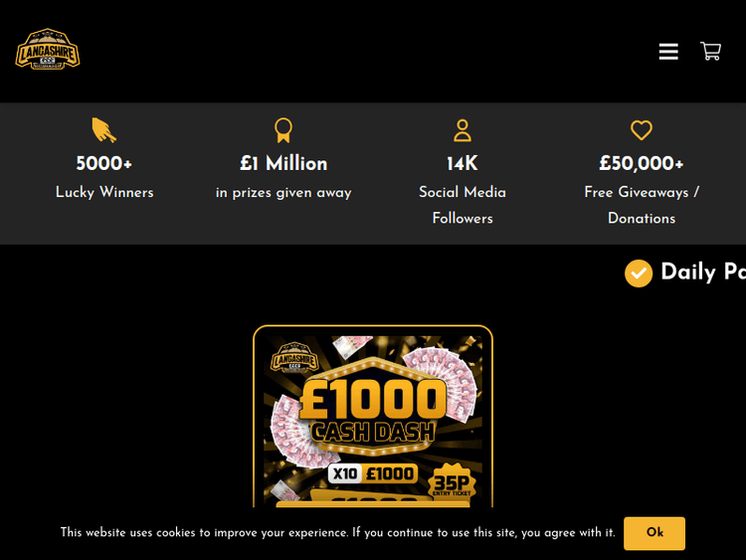The height and width of the screenshot is (560, 746).
Task: Click the £50,000+ heading
Action: tap(642, 163)
